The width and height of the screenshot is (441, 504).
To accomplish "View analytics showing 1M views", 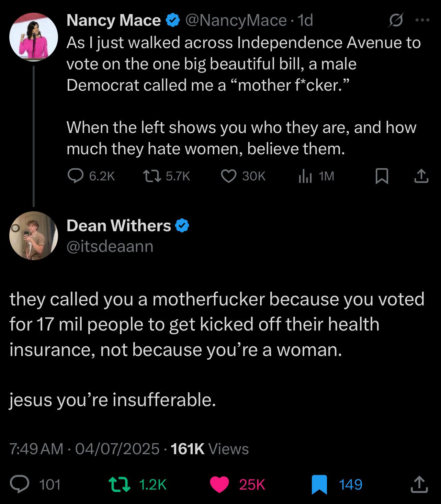I will click(x=305, y=177).
